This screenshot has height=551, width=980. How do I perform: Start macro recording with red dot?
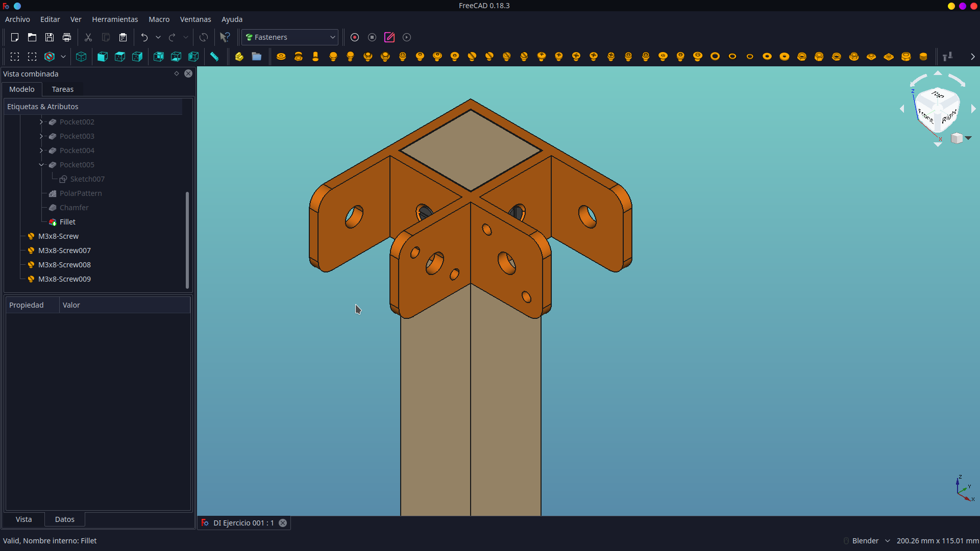click(355, 37)
